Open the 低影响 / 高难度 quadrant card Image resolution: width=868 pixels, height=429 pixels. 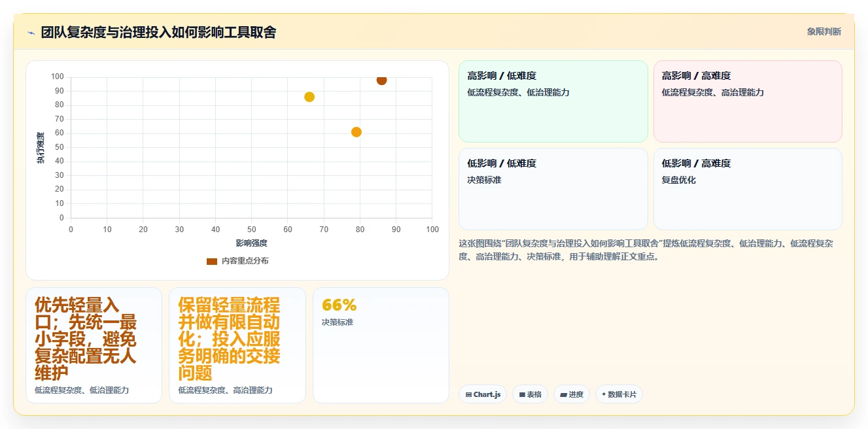pos(748,189)
